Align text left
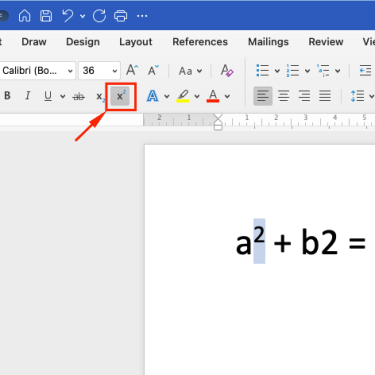375x375 pixels. 263,96
